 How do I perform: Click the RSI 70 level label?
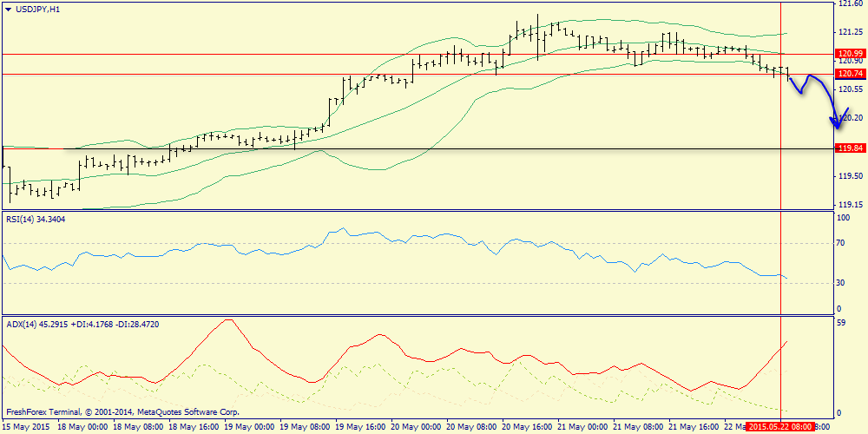click(x=842, y=243)
